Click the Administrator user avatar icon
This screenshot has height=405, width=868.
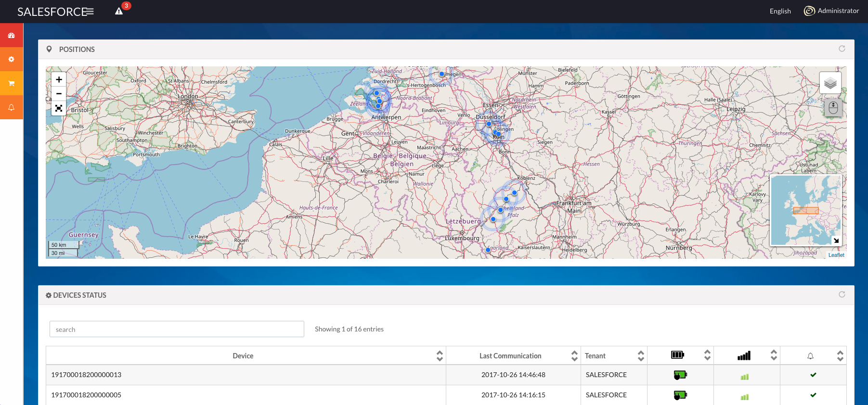click(x=809, y=11)
